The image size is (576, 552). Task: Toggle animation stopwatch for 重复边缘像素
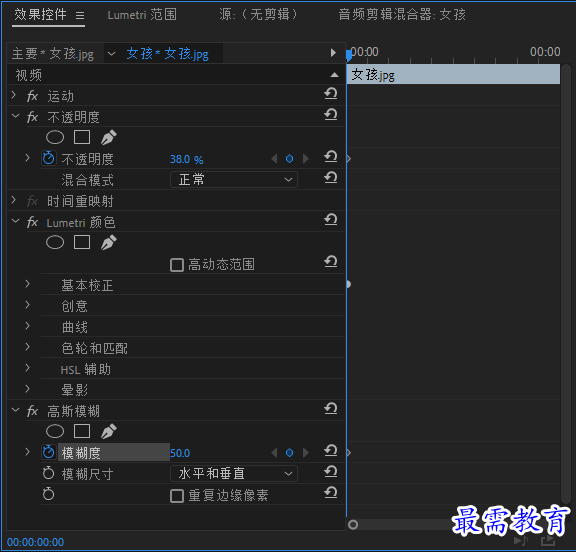[x=48, y=494]
